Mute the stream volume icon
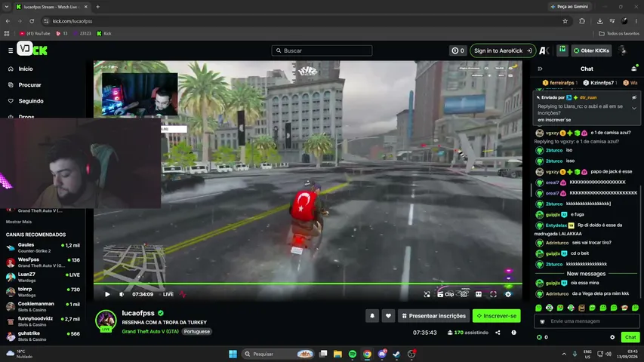 click(x=122, y=294)
